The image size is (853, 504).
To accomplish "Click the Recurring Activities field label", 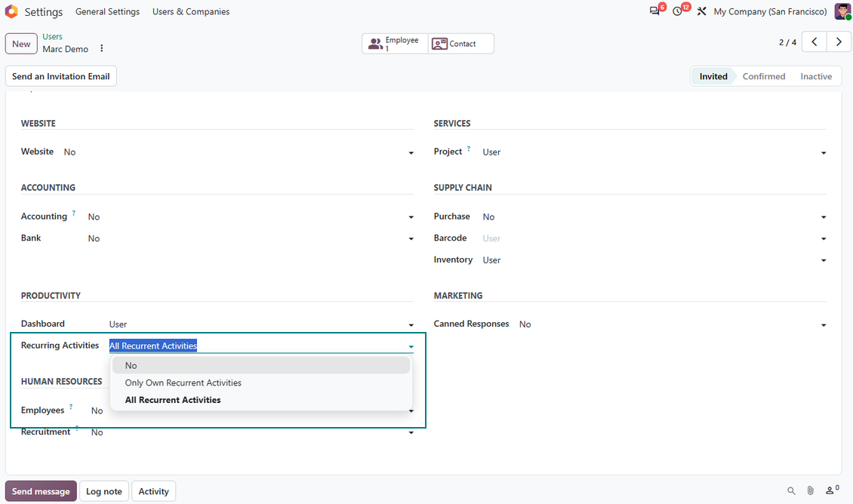I will [x=60, y=346].
